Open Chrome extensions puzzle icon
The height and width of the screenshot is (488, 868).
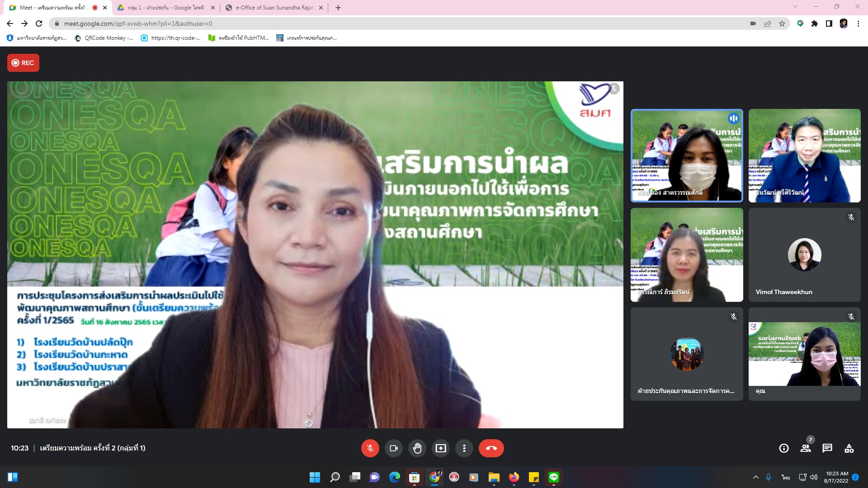[x=815, y=23]
